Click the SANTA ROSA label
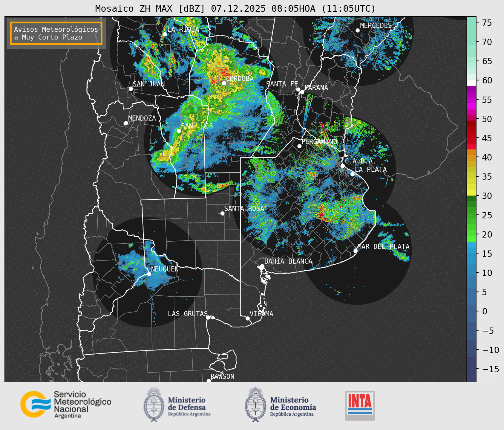This screenshot has height=430, width=504. tap(244, 208)
